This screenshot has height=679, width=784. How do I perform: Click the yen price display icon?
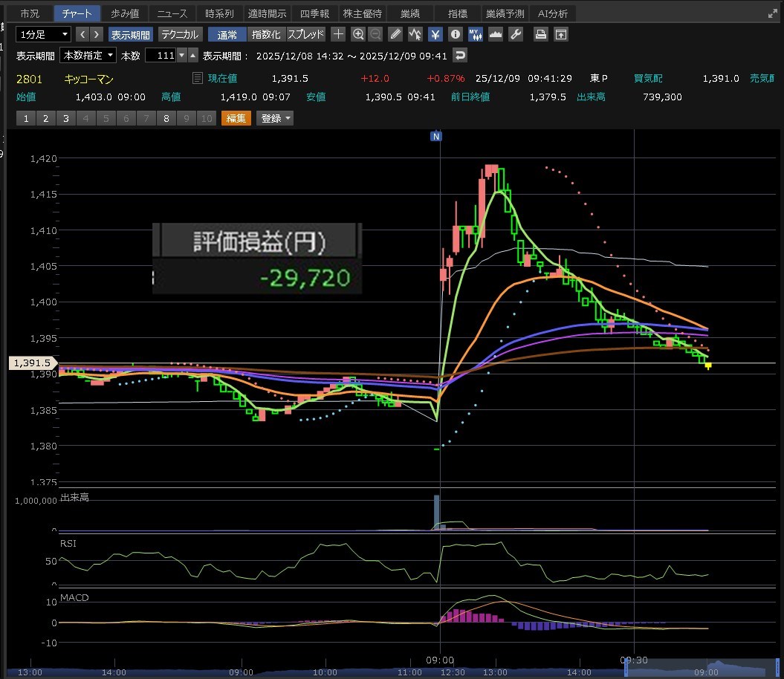435,34
